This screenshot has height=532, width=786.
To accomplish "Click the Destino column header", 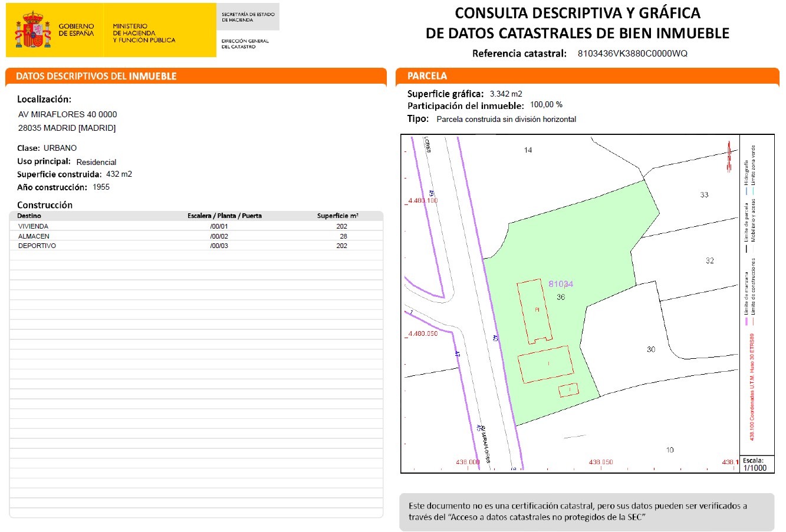I will click(29, 216).
